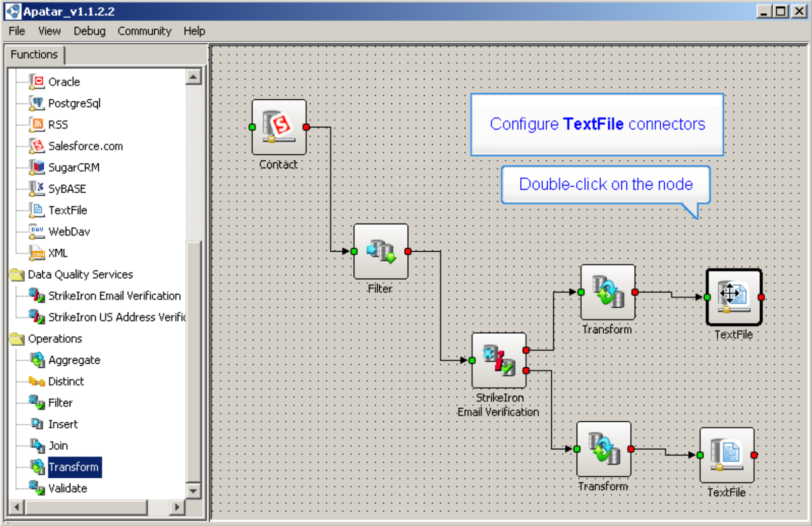Select the Transform operation icon in Functions
This screenshot has height=526, width=812.
pos(37,467)
